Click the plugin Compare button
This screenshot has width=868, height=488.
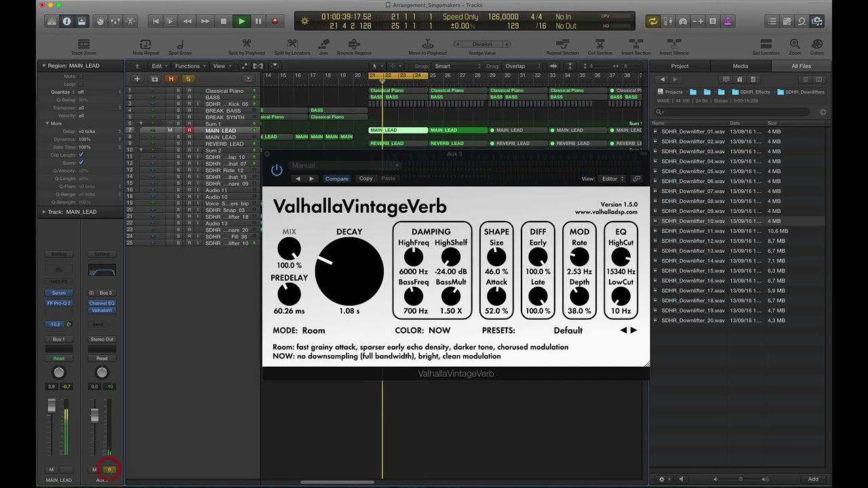336,179
